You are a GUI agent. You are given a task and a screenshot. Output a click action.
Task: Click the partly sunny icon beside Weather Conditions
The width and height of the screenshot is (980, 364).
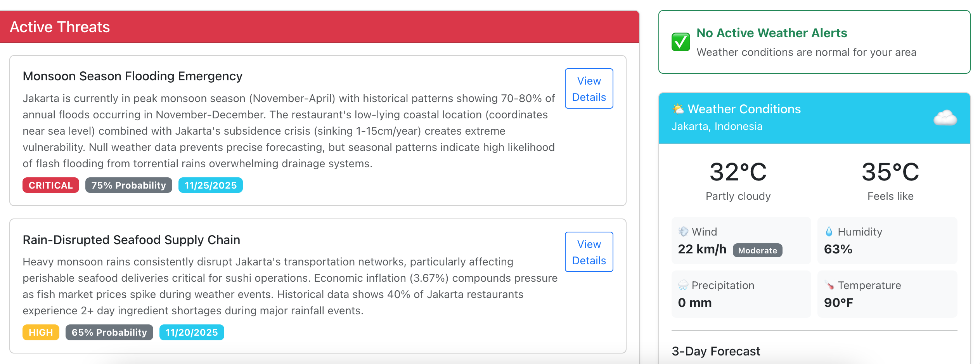(678, 109)
